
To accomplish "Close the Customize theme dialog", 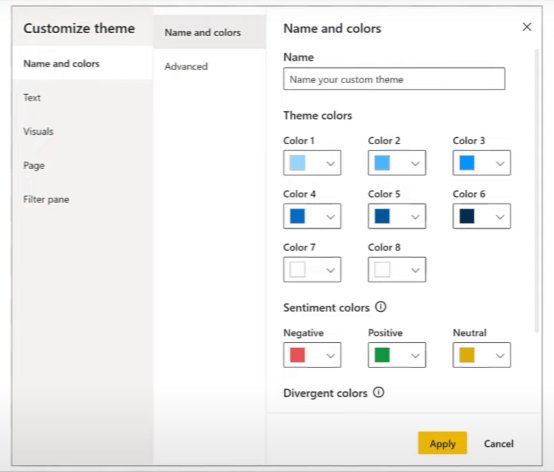I will (x=527, y=27).
